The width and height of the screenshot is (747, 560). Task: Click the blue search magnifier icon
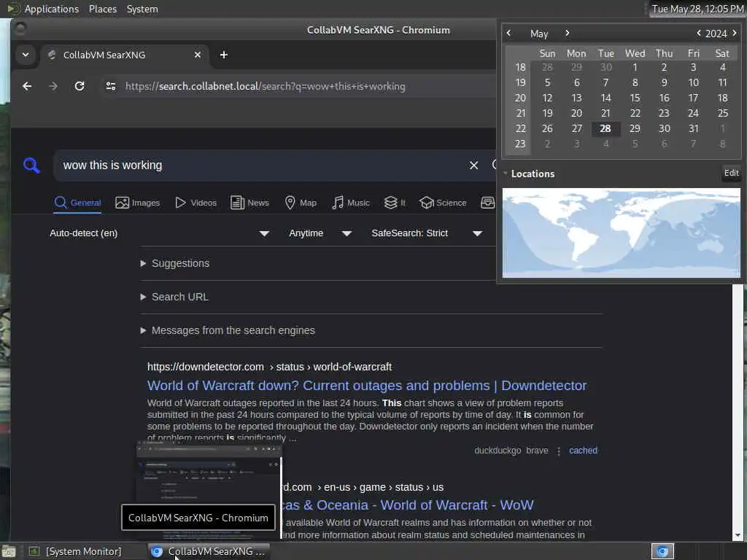31,166
